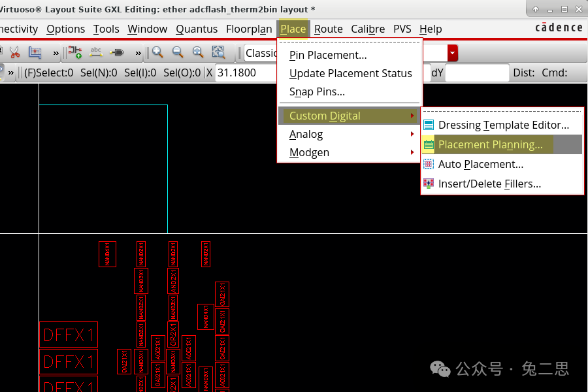The image size is (588, 392).
Task: Click the Zoom In magnifier icon
Action: [157, 52]
